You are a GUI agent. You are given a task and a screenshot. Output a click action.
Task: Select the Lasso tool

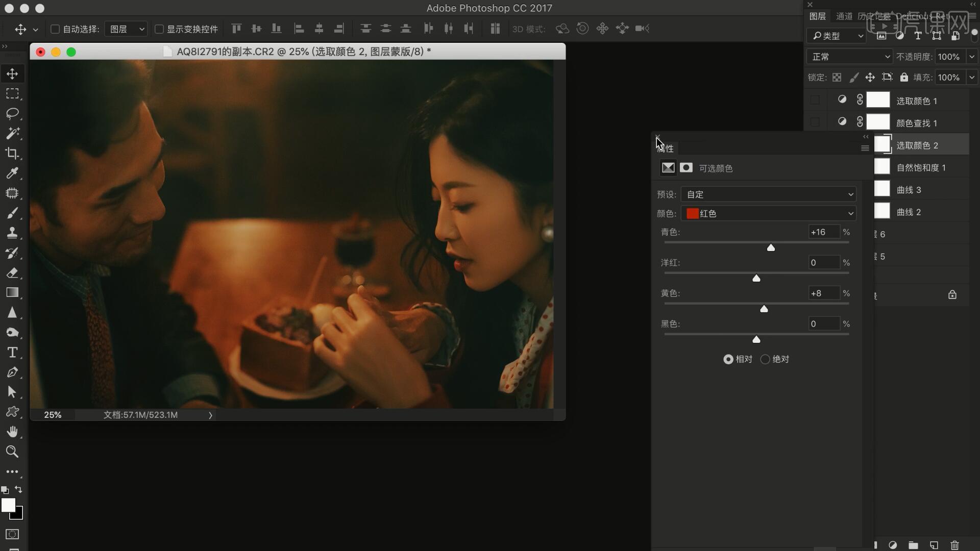click(x=12, y=113)
